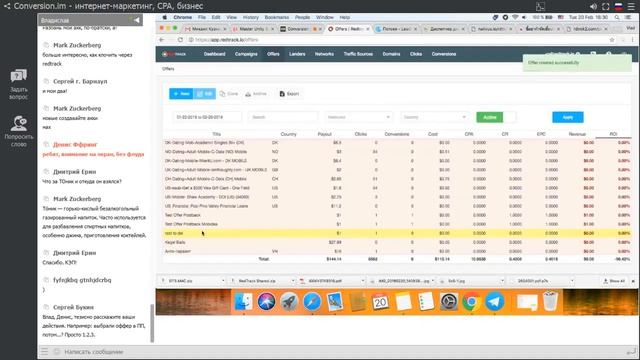This screenshot has width=640, height=360.
Task: Open Chrome's Bookmarks menu
Action: pyautogui.click(x=277, y=18)
